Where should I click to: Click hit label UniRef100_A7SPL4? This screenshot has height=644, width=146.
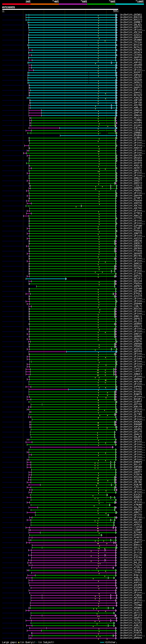tap(131, 567)
